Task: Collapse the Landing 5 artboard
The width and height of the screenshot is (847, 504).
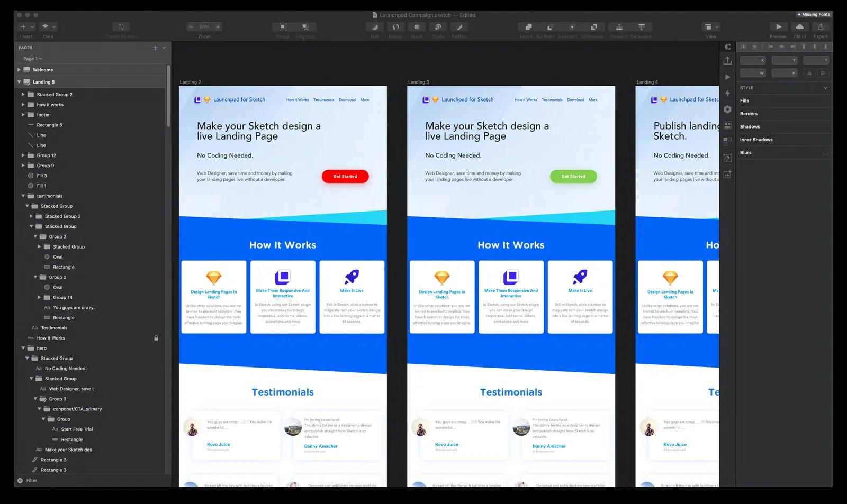Action: [19, 82]
